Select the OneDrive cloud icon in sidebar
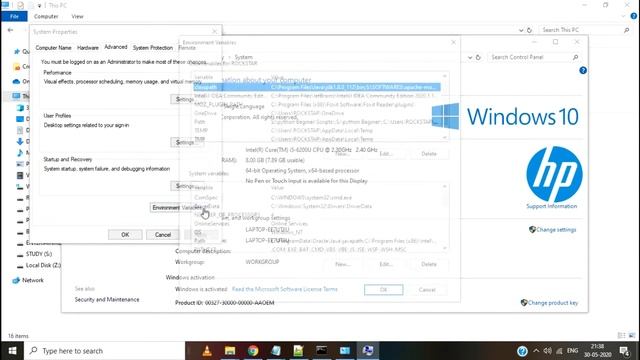 click(x=16, y=81)
